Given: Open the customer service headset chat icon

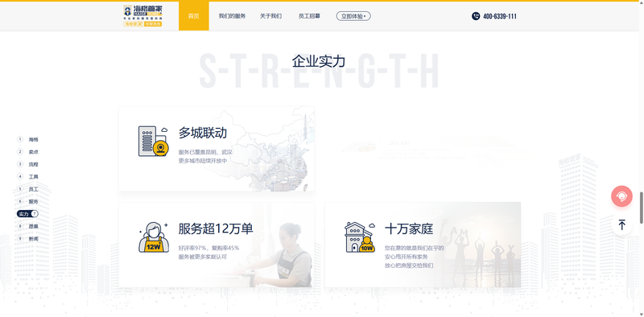Looking at the screenshot, I should (621, 196).
